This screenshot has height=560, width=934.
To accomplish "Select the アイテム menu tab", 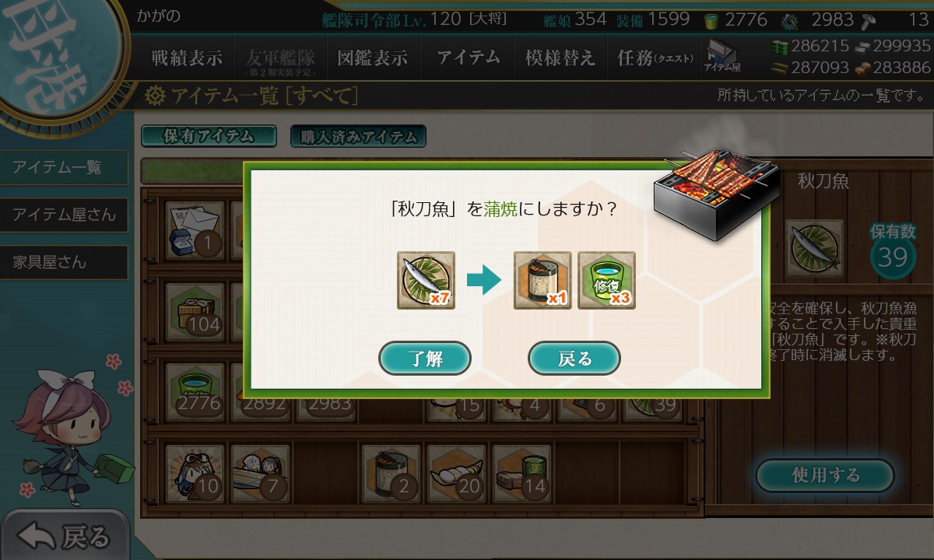I will click(468, 58).
